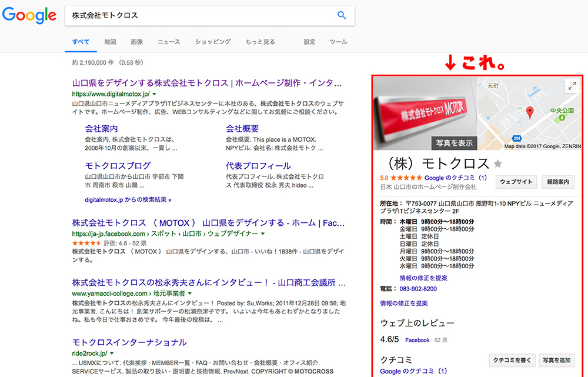Click the blue search magnifier icon
The width and height of the screenshot is (588, 377).
[342, 15]
